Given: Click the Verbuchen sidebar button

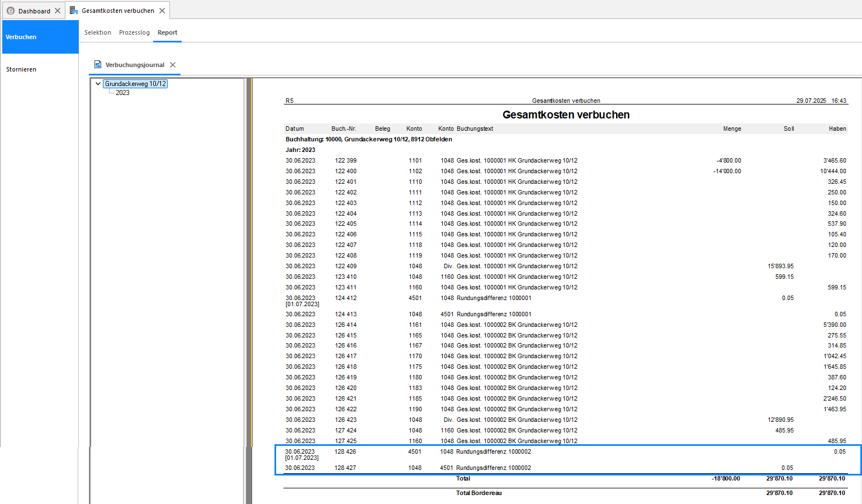Looking at the screenshot, I should 40,37.
